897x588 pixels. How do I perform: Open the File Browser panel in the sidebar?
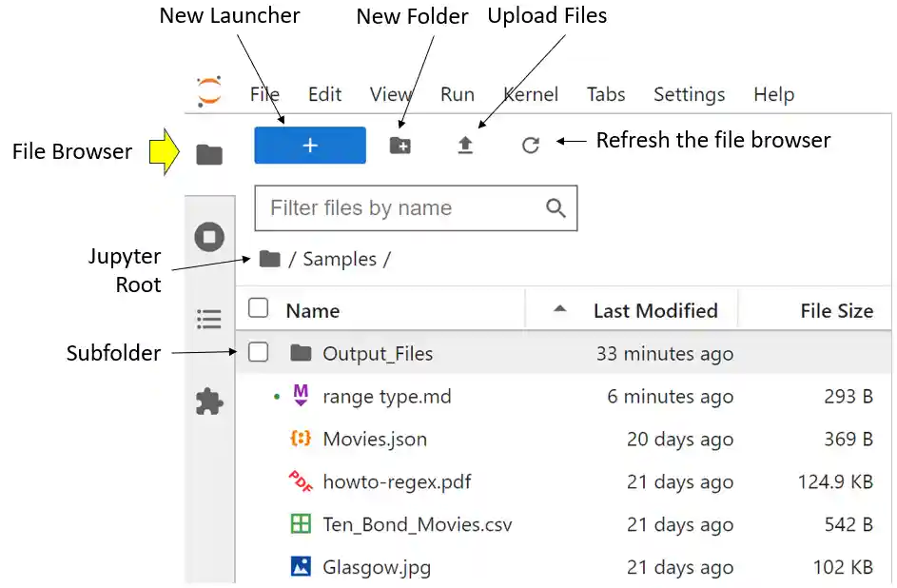pos(209,152)
